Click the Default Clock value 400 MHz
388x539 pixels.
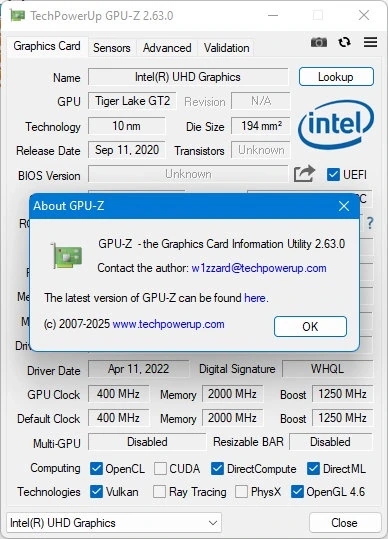(x=119, y=418)
